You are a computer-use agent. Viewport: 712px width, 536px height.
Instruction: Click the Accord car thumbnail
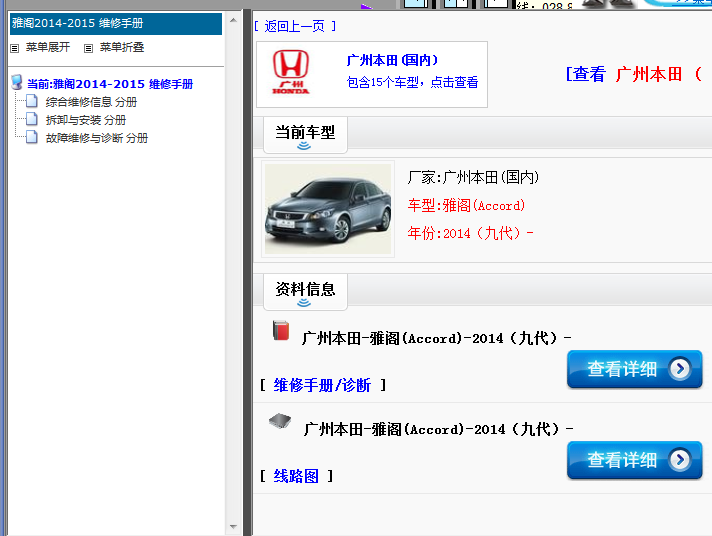[x=328, y=209]
